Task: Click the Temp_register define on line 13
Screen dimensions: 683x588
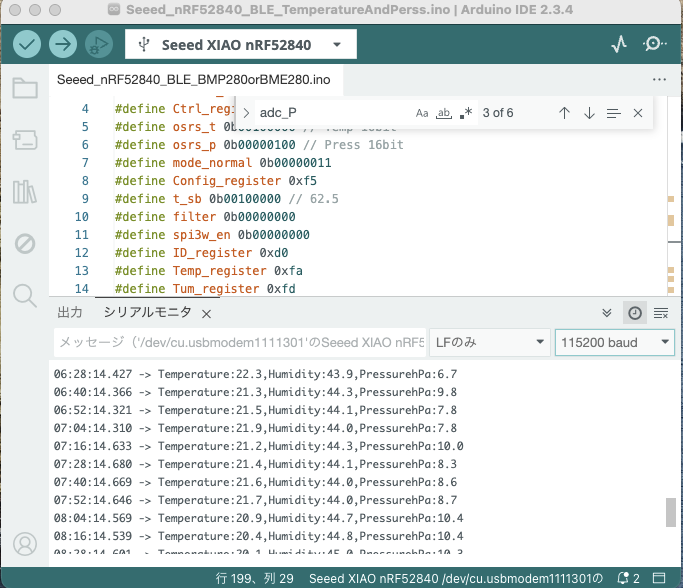Action: tap(209, 271)
